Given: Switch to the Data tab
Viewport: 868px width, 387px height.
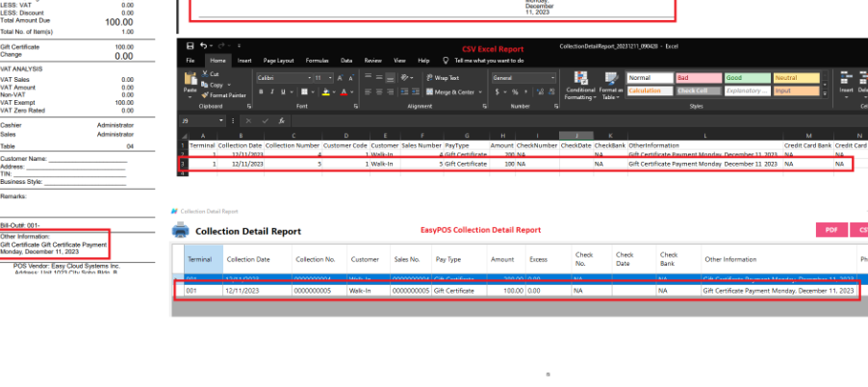Looking at the screenshot, I should (x=346, y=61).
